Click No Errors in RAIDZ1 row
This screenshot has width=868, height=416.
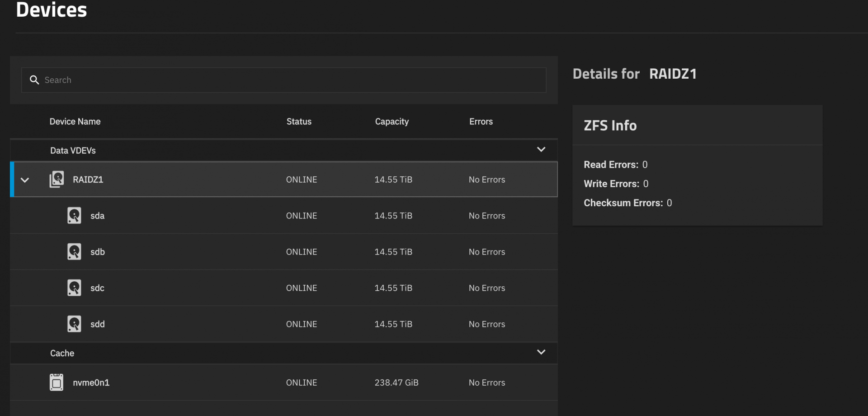(x=487, y=180)
